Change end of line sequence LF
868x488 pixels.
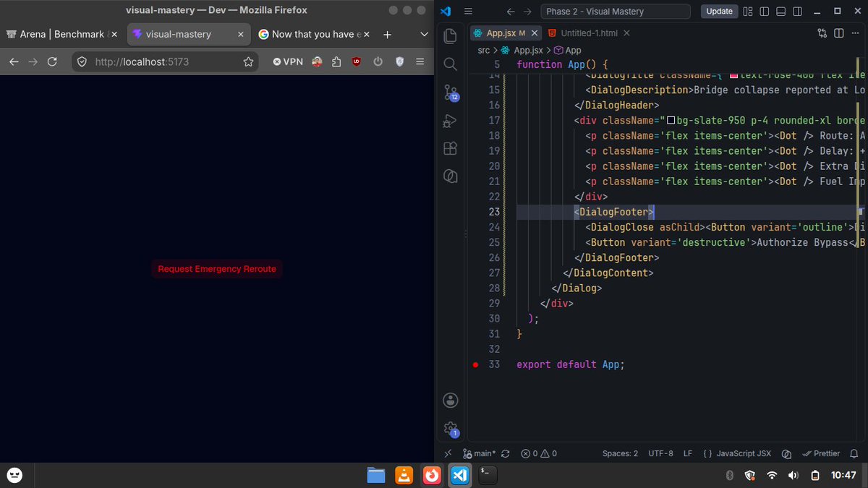[x=688, y=453]
